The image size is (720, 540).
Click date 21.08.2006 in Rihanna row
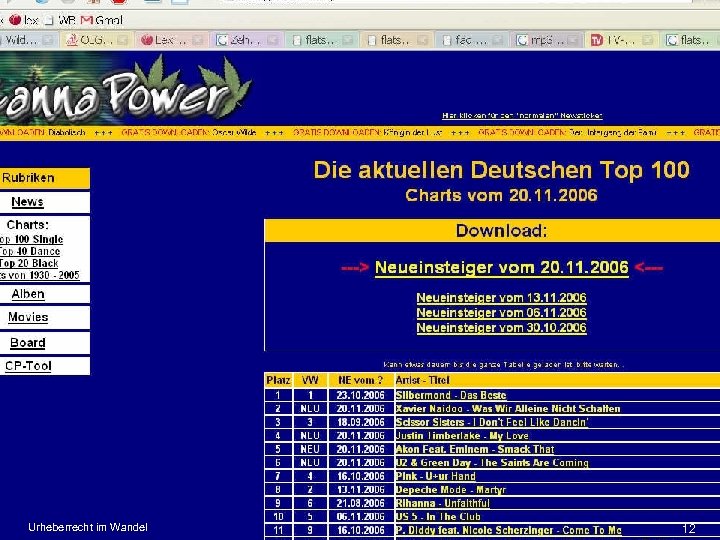point(360,503)
